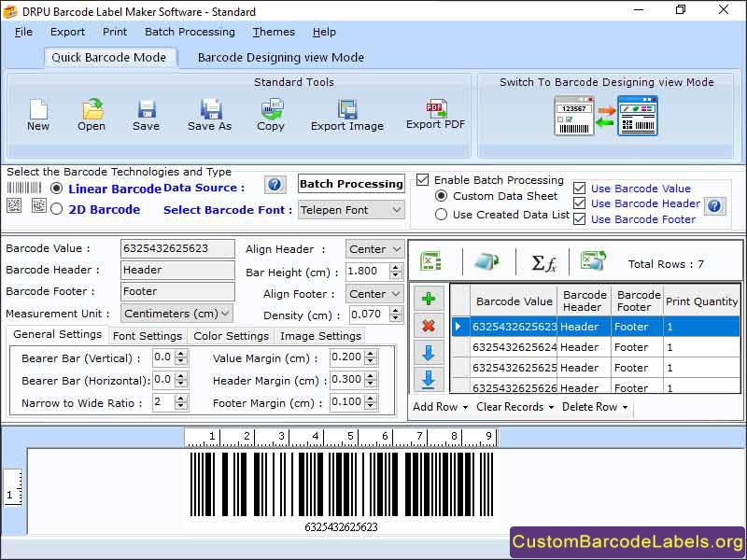Adjust Bar Height spinner arrows

[395, 272]
